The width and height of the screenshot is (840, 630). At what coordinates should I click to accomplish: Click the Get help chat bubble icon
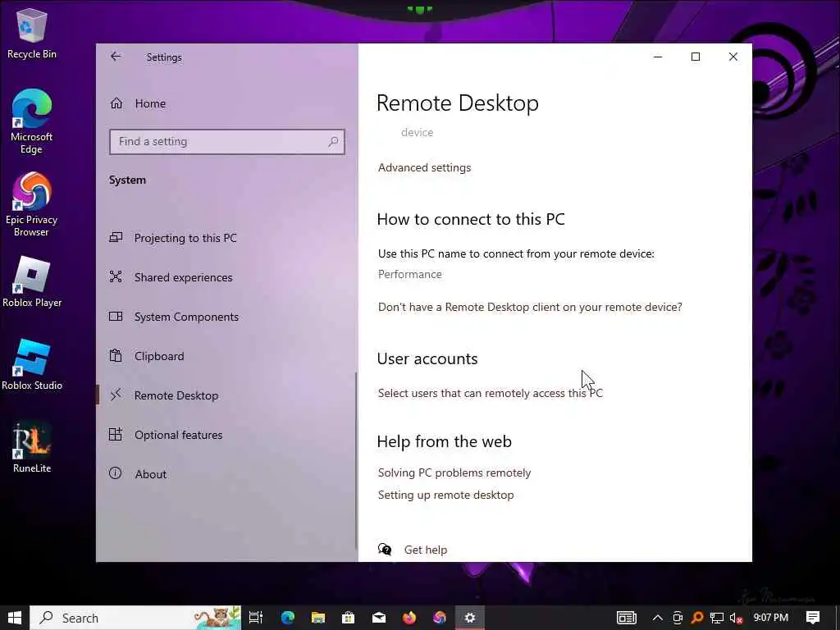(385, 549)
